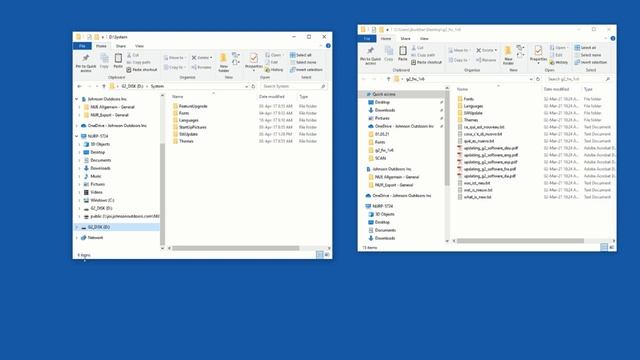Viewport: 640px width, 360px height.
Task: Click Back arrow in D:\System window
Action: coord(80,87)
